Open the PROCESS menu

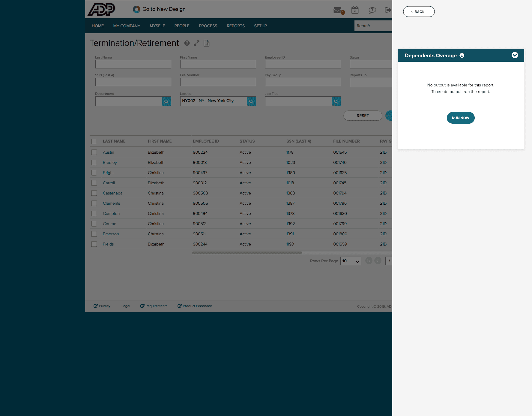click(x=208, y=26)
